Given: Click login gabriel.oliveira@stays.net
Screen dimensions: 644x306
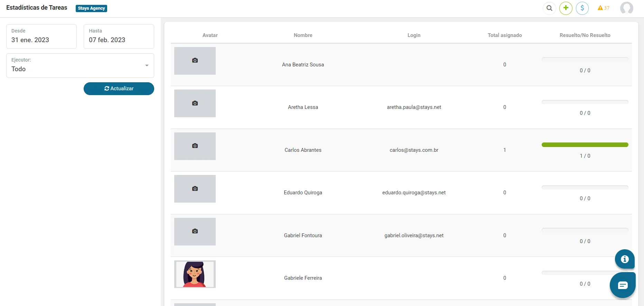Looking at the screenshot, I should [414, 235].
